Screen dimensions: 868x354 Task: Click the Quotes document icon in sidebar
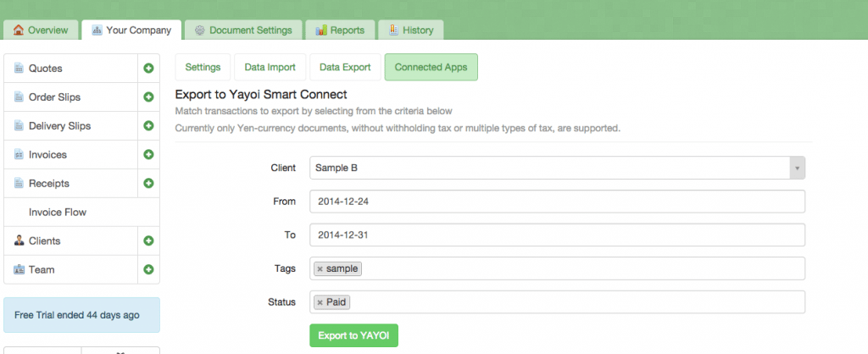point(19,69)
